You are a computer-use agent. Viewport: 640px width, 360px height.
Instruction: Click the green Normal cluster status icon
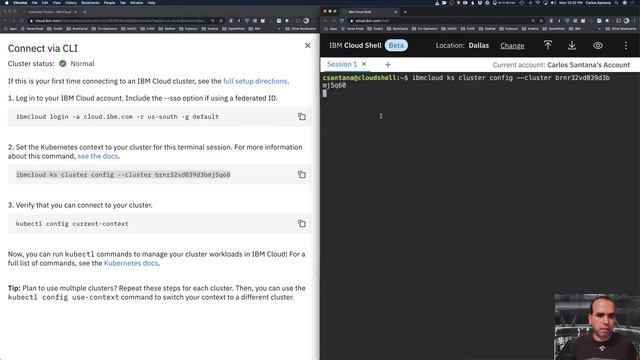click(62, 64)
